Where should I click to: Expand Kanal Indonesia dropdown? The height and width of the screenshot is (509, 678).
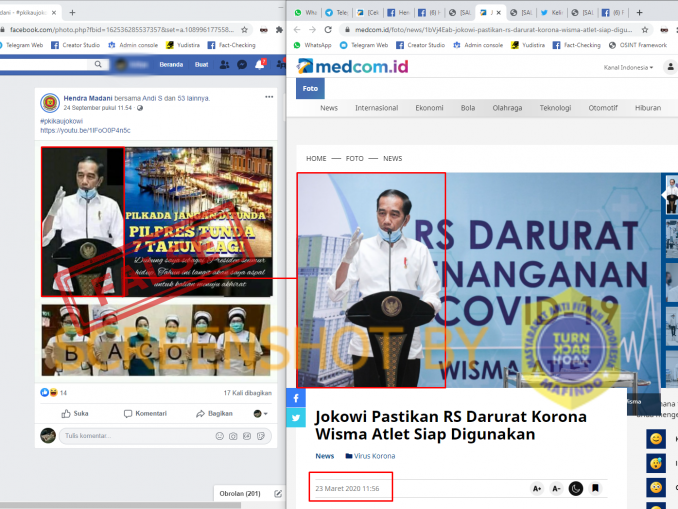point(628,67)
